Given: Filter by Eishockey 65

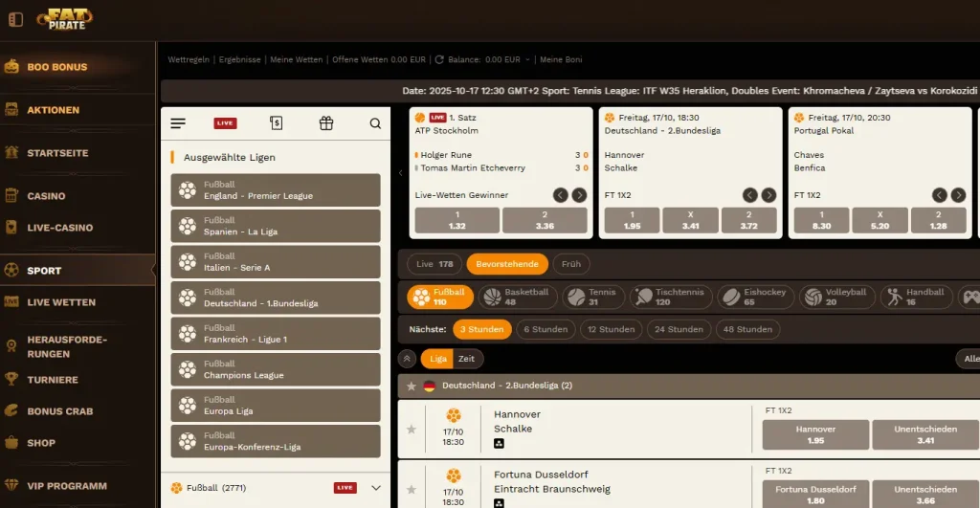Looking at the screenshot, I should (756, 297).
